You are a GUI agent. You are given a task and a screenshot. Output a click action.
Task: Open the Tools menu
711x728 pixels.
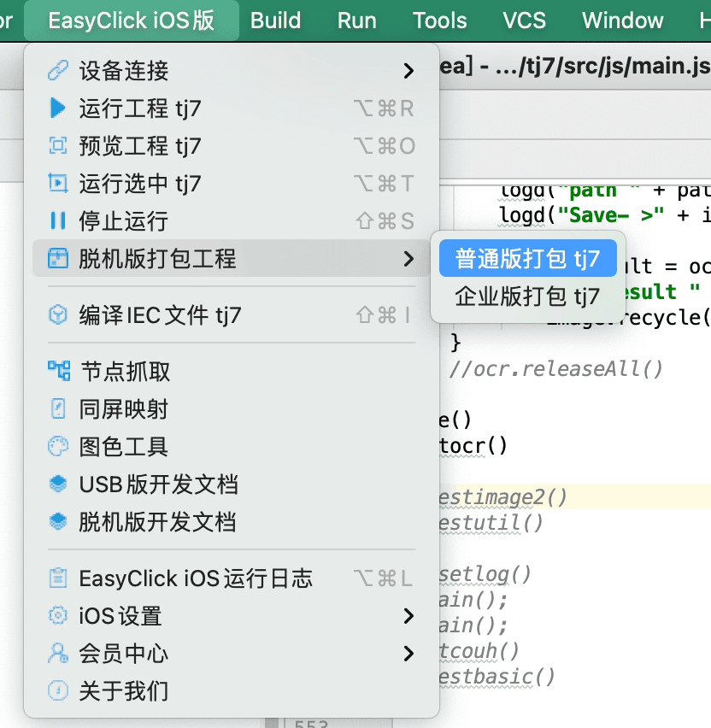(440, 21)
